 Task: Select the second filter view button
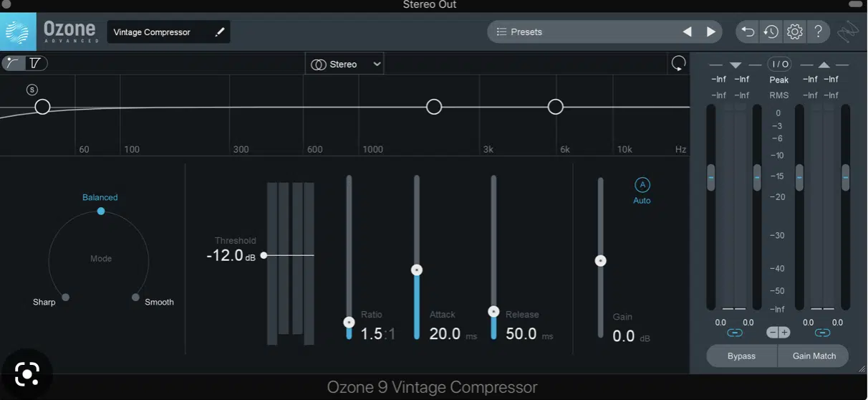pos(36,63)
